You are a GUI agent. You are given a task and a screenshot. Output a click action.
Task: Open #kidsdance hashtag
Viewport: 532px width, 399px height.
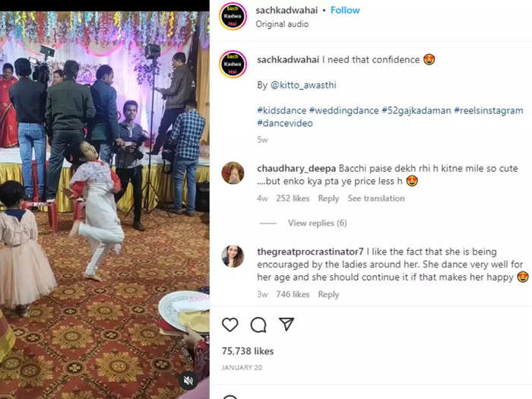coord(282,110)
